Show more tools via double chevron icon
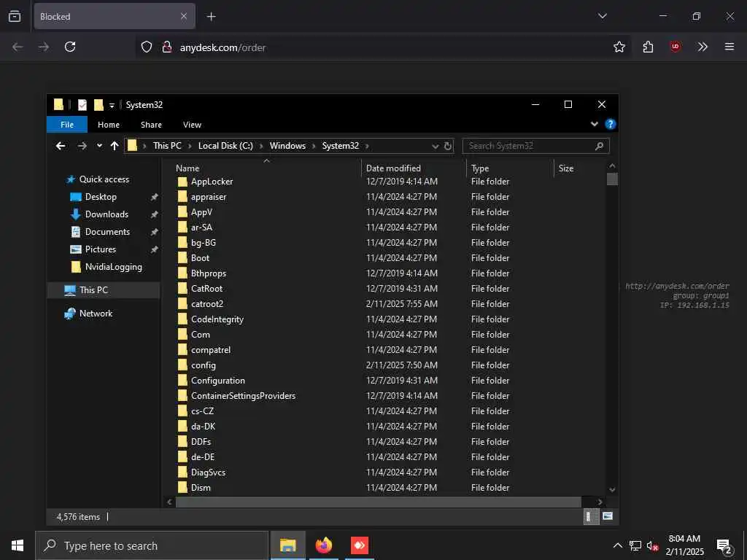 pyautogui.click(x=703, y=47)
